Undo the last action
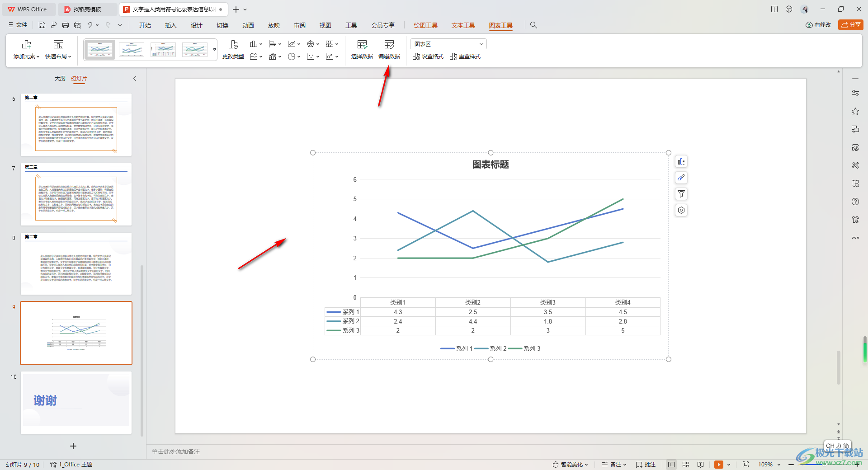The image size is (868, 470). pyautogui.click(x=90, y=25)
